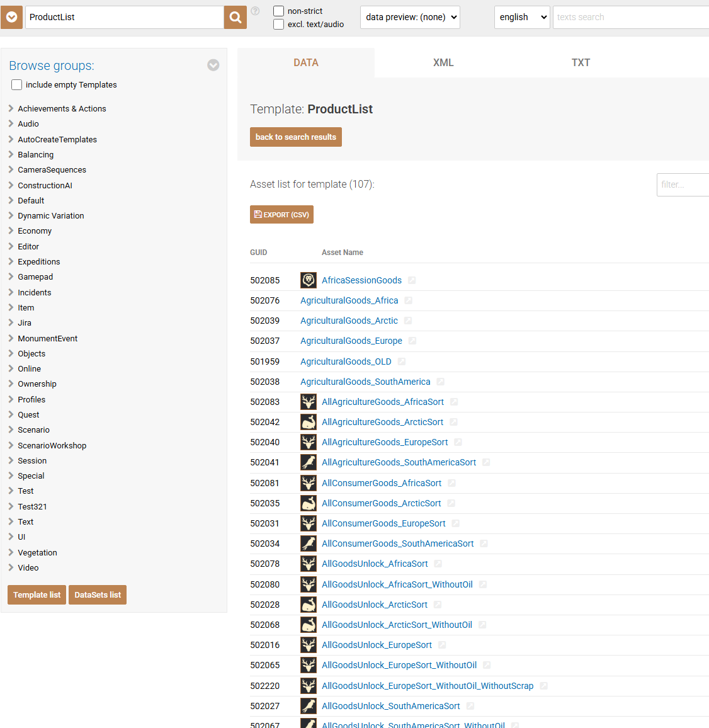Switch to the XML tab

pos(443,63)
